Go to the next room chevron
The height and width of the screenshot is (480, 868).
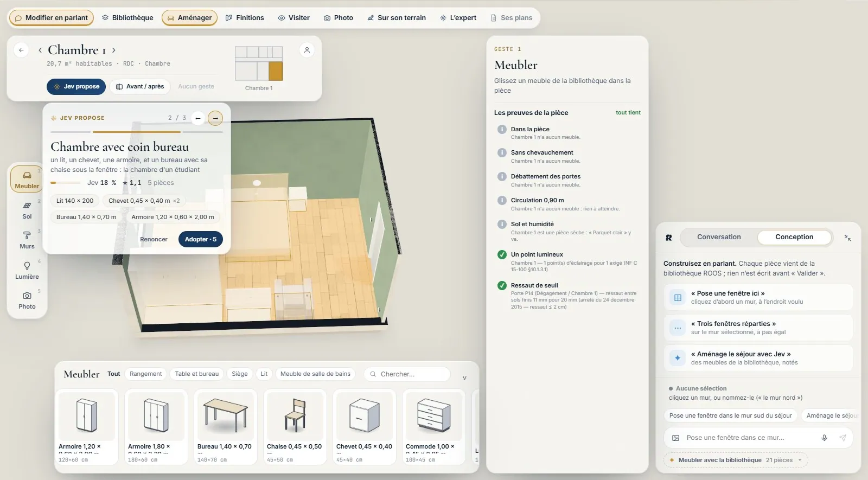point(113,50)
